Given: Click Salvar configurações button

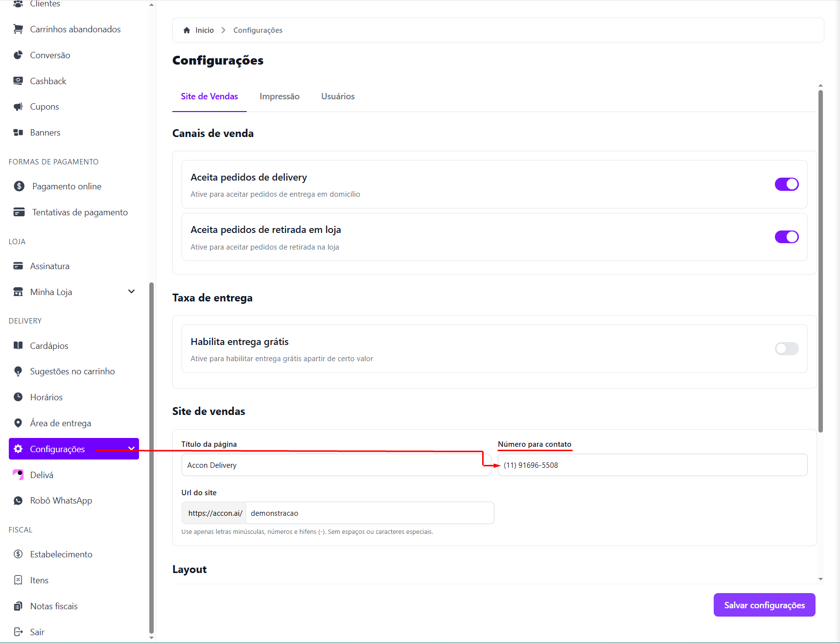Looking at the screenshot, I should tap(764, 605).
